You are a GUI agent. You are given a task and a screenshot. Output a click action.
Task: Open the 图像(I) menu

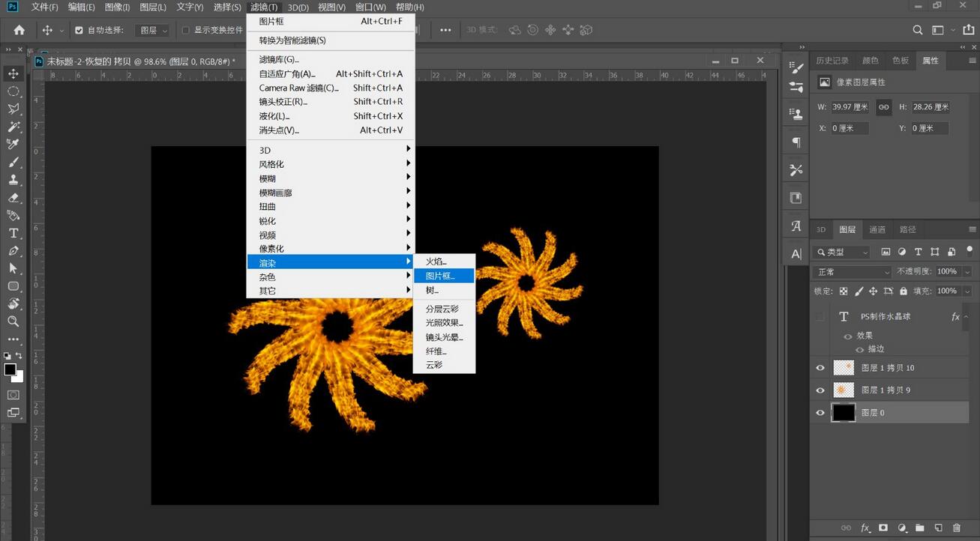117,7
